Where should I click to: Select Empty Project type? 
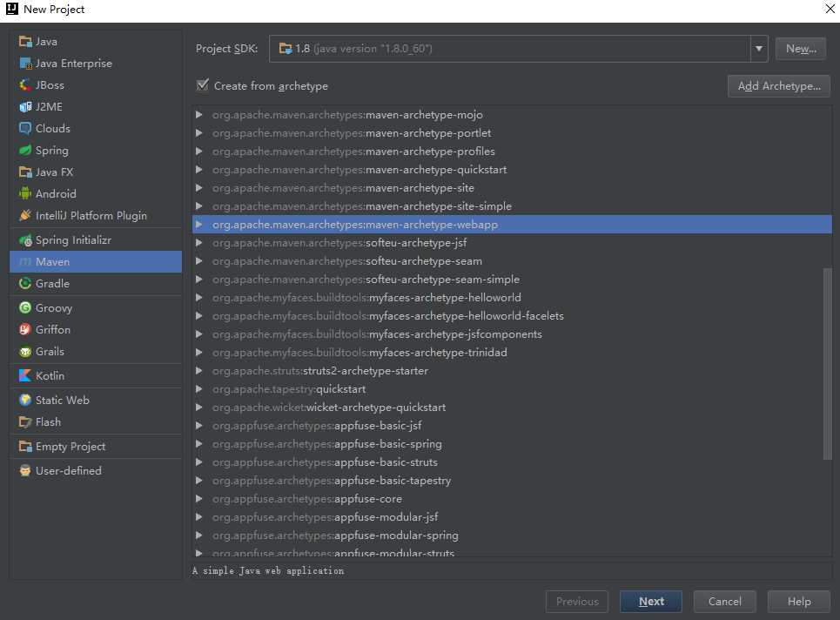click(96, 447)
